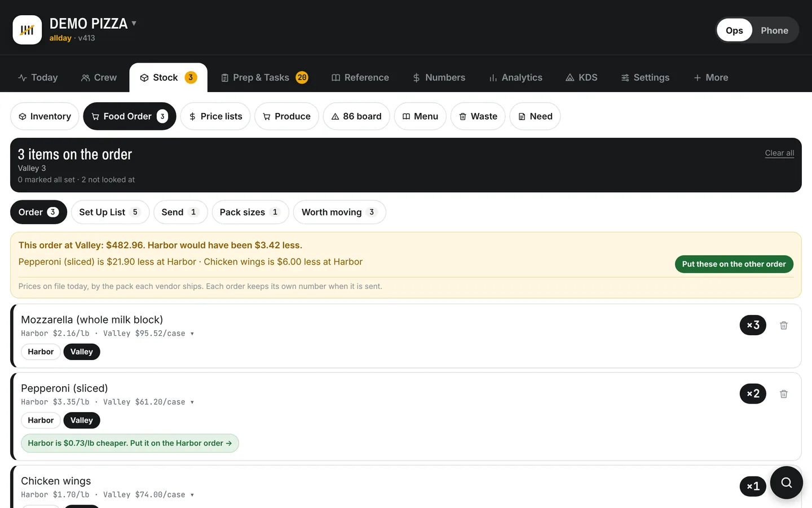Open the Inventory section
Viewport: 812px width, 508px height.
click(x=45, y=116)
